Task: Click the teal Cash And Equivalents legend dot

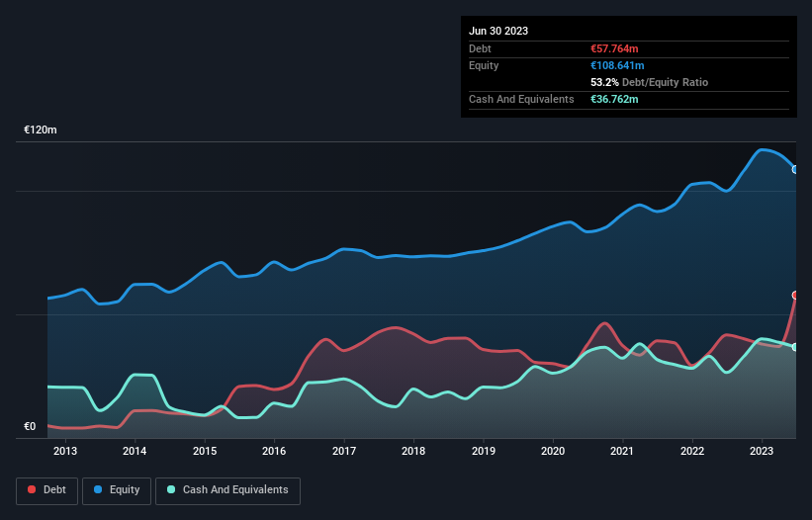Action: [x=171, y=489]
